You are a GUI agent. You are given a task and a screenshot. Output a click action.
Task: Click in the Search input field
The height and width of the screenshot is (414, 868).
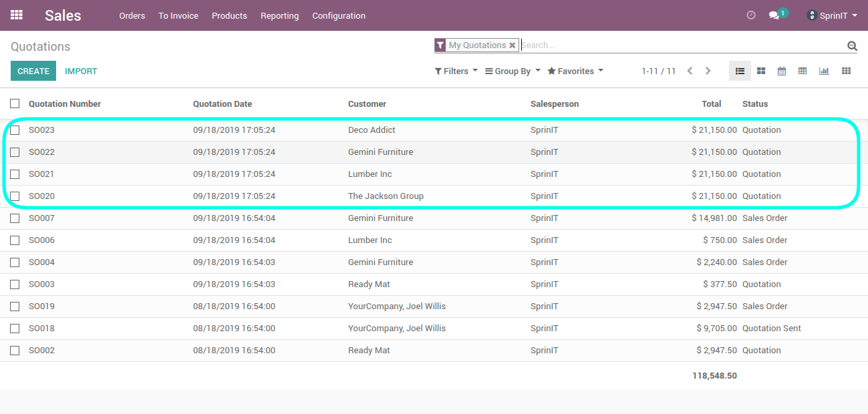coord(682,45)
